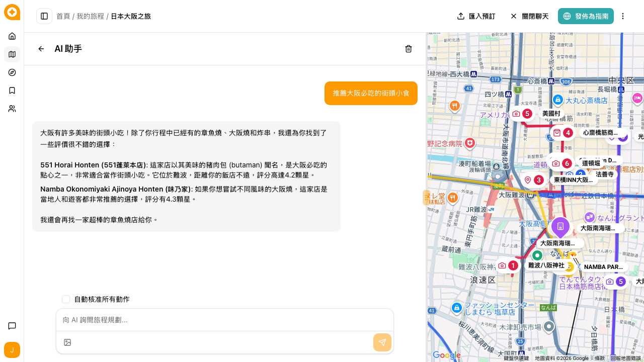This screenshot has height=362, width=644.
Task: Open the map icon in left sidebar
Action: tap(12, 54)
